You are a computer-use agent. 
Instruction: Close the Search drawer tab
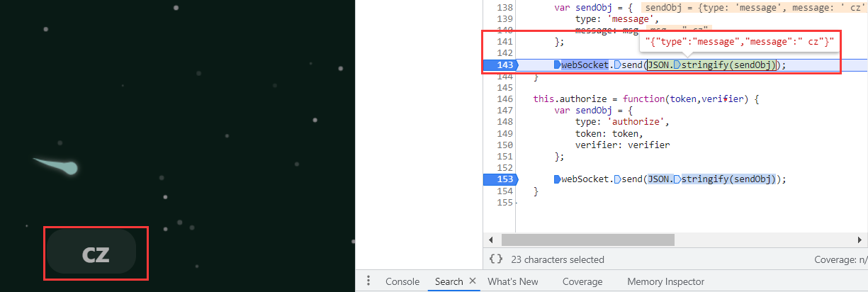point(473,281)
